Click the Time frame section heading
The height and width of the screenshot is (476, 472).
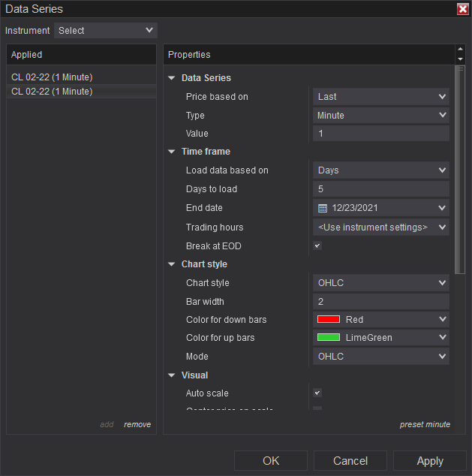coord(206,152)
